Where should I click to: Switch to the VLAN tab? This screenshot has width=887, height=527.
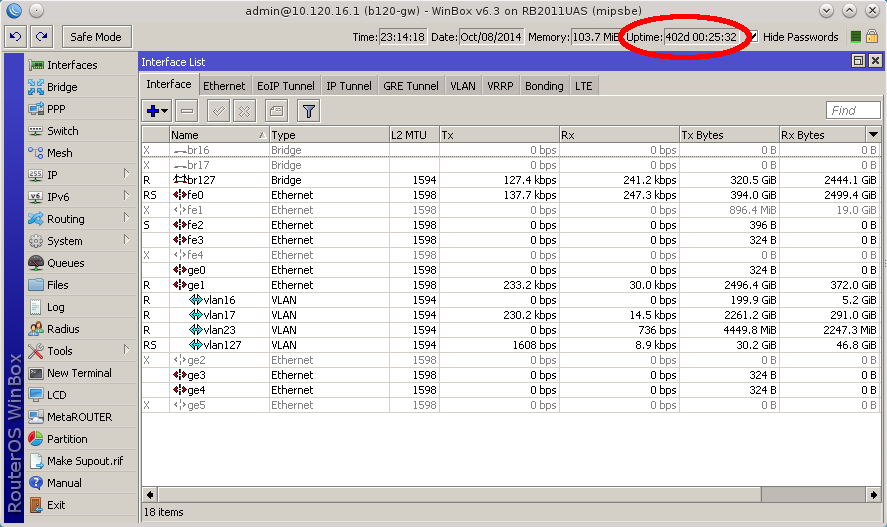pos(463,86)
